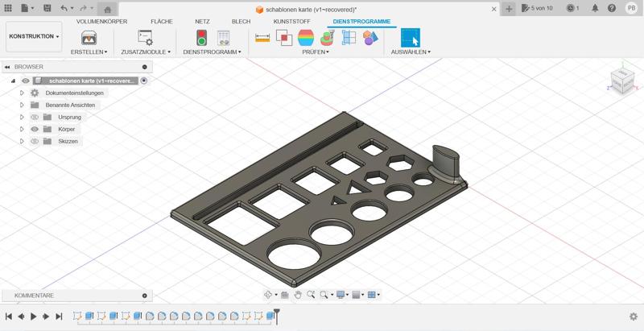The height and width of the screenshot is (331, 644).
Task: Click the traffic light utility icon
Action: point(202,38)
